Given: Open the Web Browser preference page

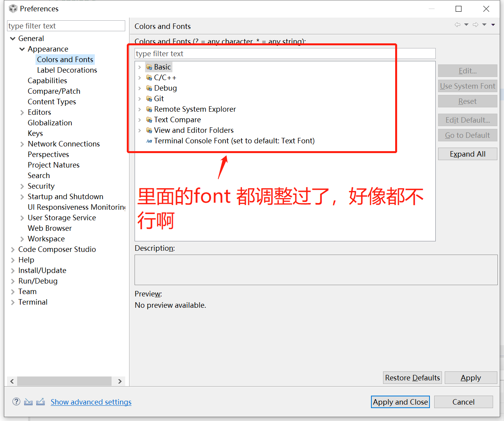Looking at the screenshot, I should [50, 228].
